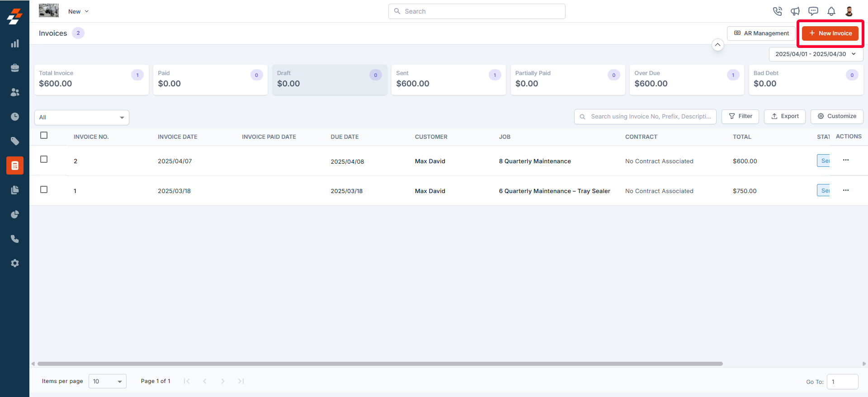
Task: Focus the invoice search field
Action: [x=645, y=116]
